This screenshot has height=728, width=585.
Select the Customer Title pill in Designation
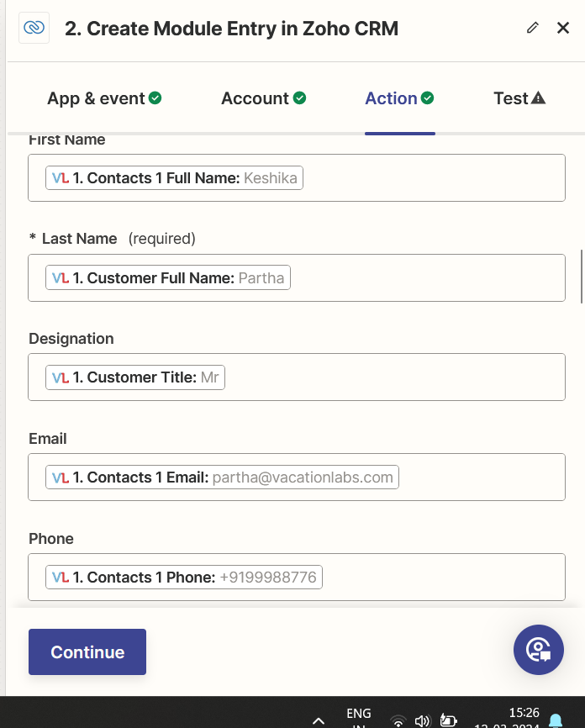coord(135,377)
